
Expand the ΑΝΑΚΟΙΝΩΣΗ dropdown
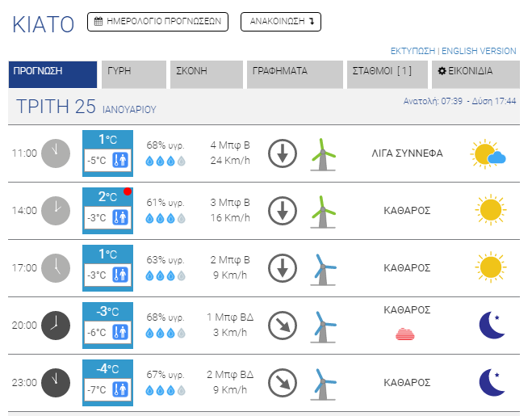click(x=281, y=22)
